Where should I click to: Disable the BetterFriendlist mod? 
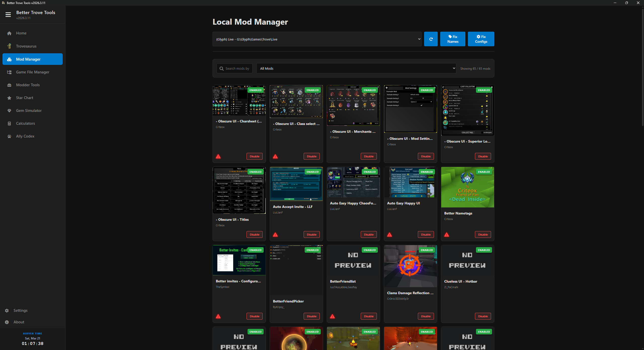pos(369,316)
